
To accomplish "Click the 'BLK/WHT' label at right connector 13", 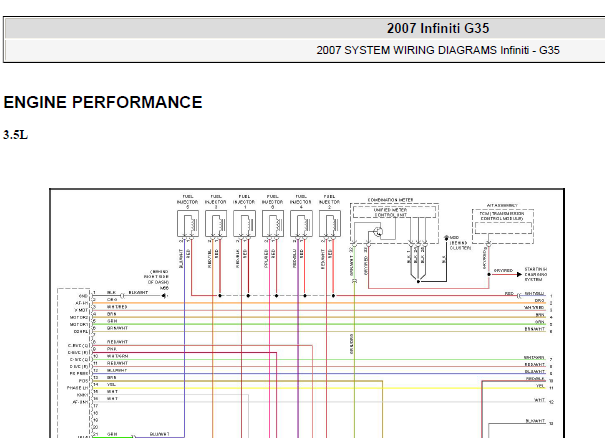I will (535, 421).
